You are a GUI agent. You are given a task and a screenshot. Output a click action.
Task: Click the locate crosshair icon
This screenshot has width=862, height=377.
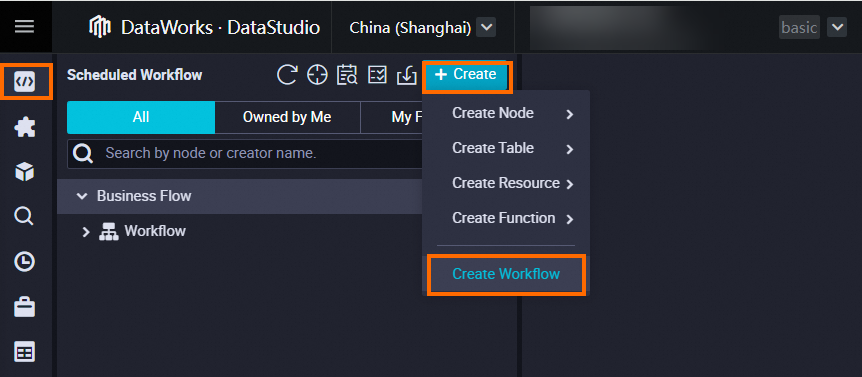click(317, 75)
